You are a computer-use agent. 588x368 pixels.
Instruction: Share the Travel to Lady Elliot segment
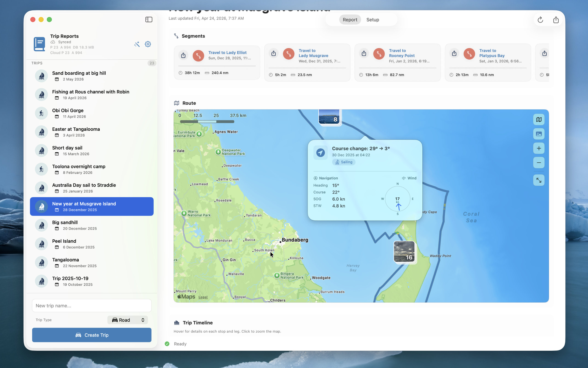(x=184, y=55)
